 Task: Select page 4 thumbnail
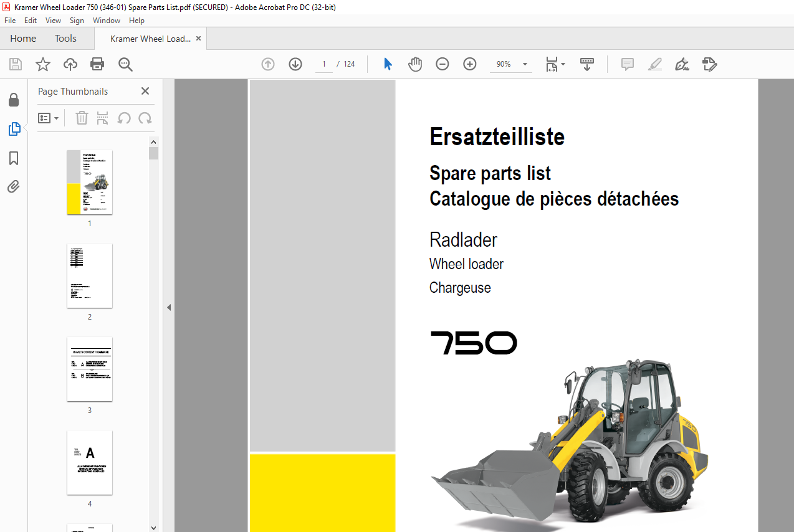(x=90, y=462)
